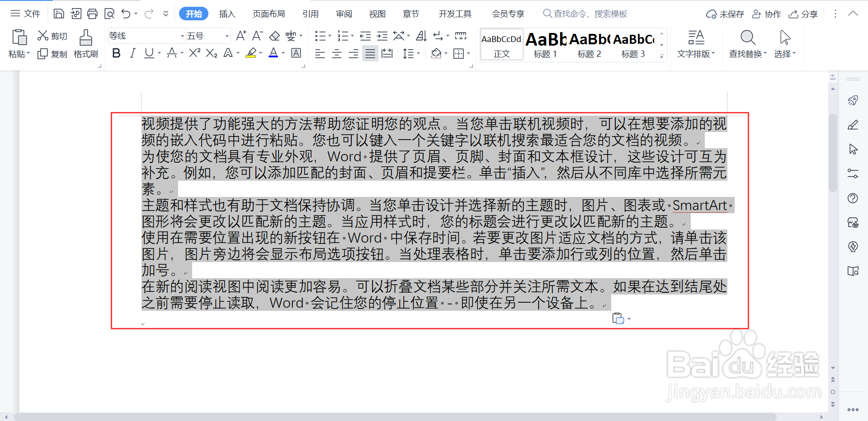Click the Save icon in quick access toolbar
This screenshot has width=868, height=421.
pyautogui.click(x=59, y=14)
